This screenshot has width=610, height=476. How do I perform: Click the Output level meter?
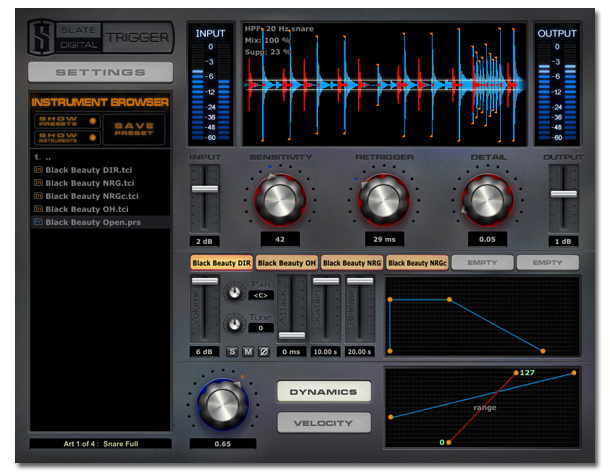point(557,84)
